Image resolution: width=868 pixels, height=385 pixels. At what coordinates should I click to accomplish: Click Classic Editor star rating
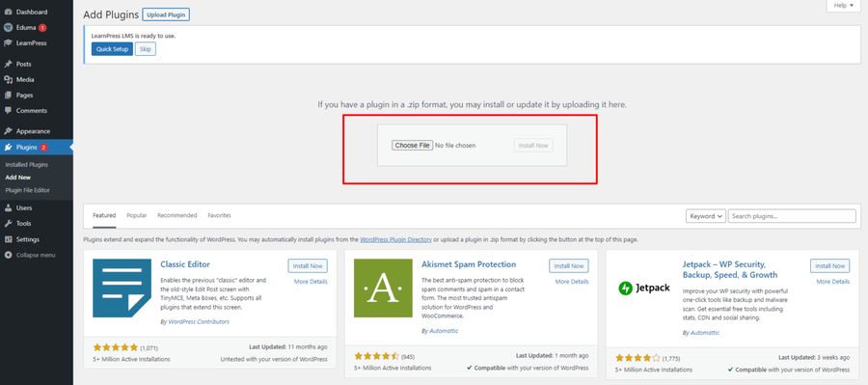coord(115,347)
